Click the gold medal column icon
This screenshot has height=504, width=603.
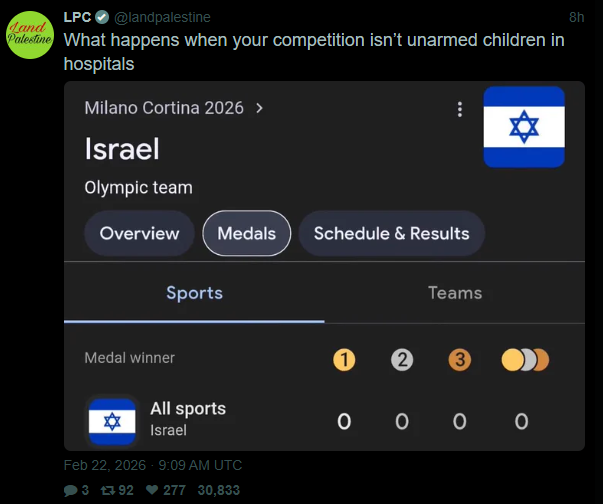(344, 359)
